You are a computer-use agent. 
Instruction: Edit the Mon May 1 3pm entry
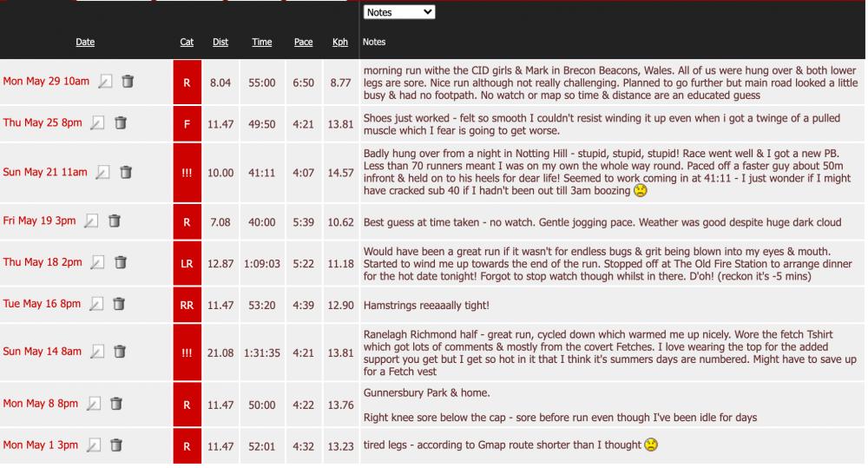tap(94, 445)
